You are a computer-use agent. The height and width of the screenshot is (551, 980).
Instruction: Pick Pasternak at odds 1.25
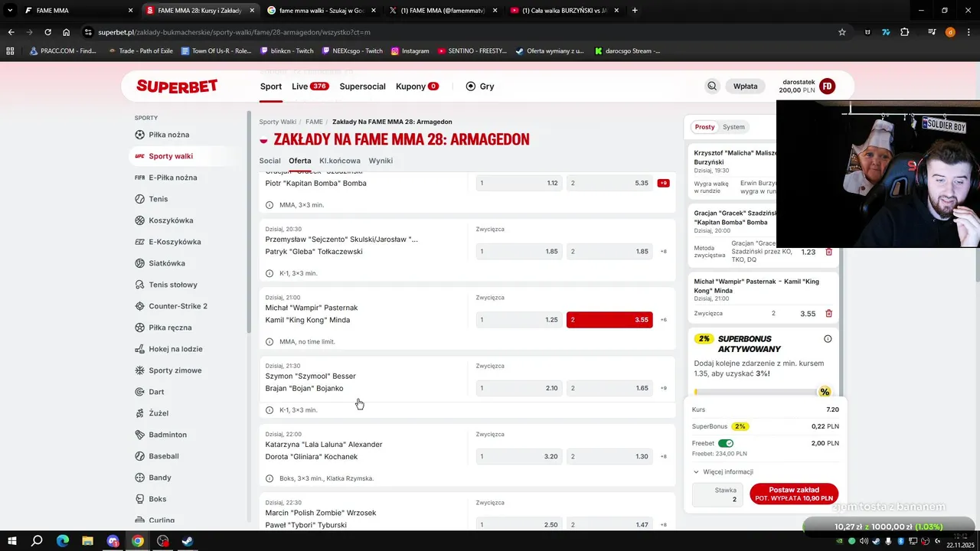tap(519, 320)
